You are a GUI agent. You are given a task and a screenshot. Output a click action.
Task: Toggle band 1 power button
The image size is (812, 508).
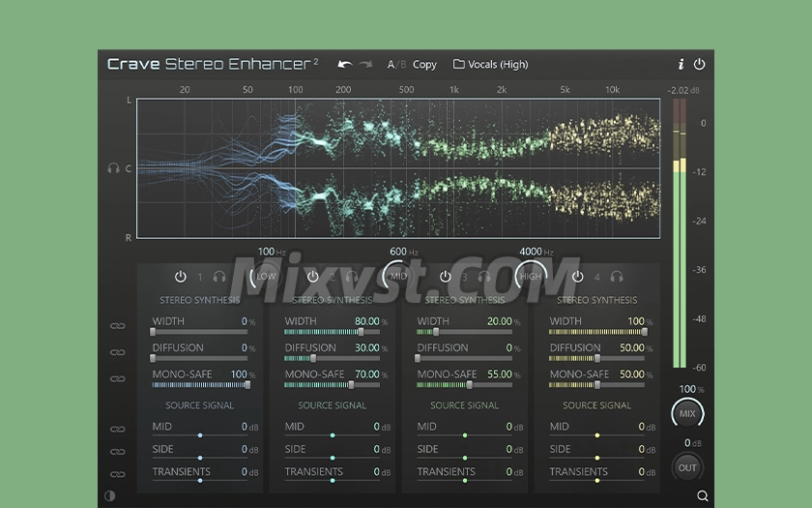(180, 277)
